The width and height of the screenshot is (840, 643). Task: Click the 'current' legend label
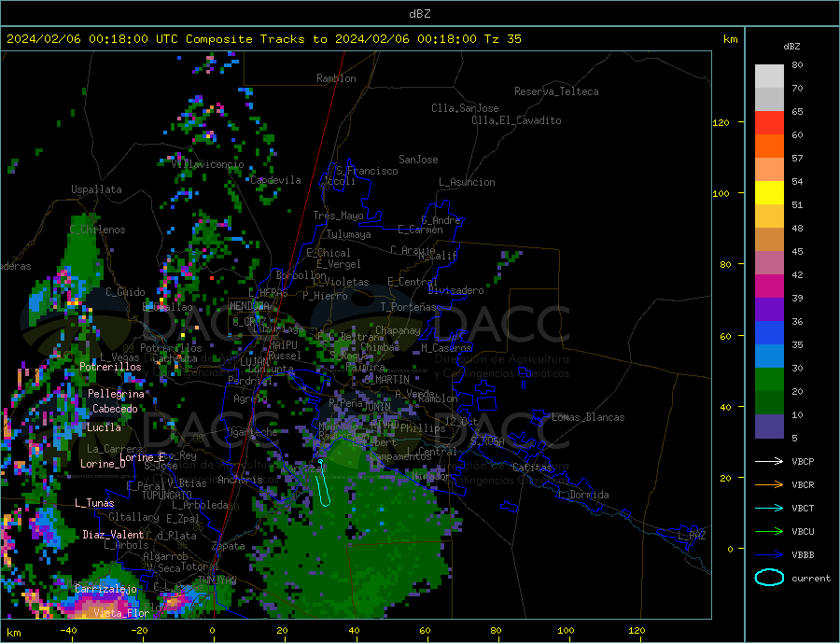(811, 579)
